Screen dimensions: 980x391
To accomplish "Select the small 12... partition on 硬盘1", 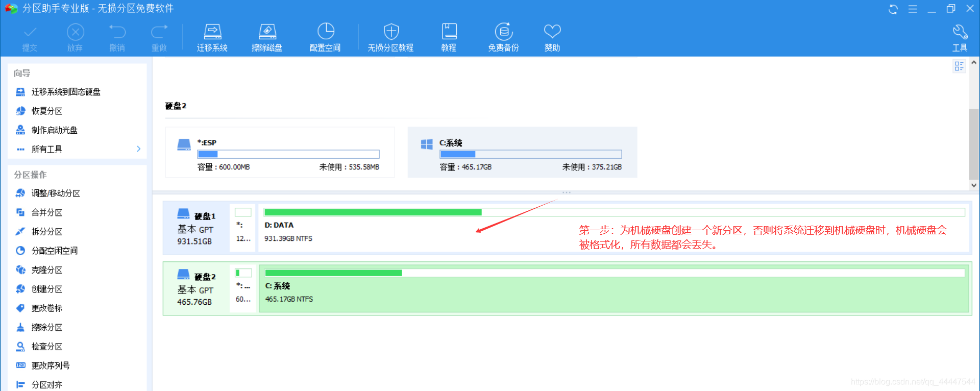I will pos(243,228).
